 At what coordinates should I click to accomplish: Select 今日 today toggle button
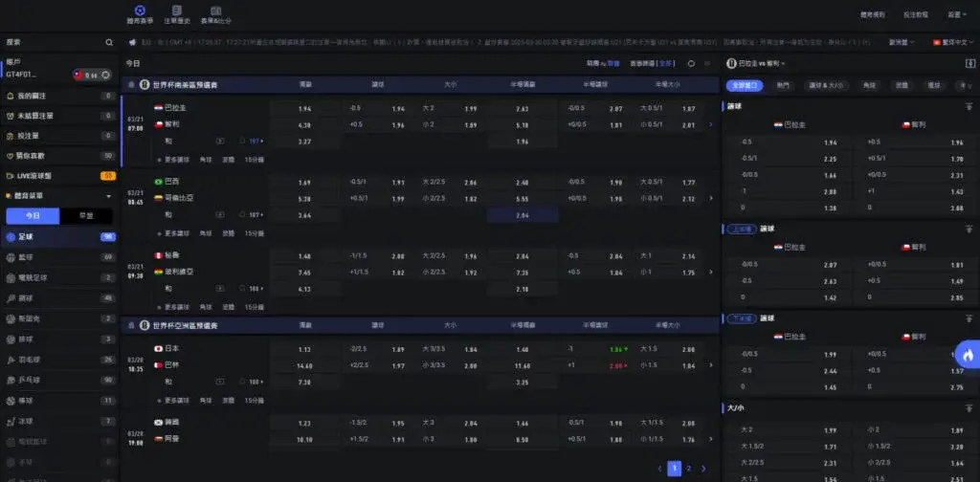pyautogui.click(x=33, y=215)
